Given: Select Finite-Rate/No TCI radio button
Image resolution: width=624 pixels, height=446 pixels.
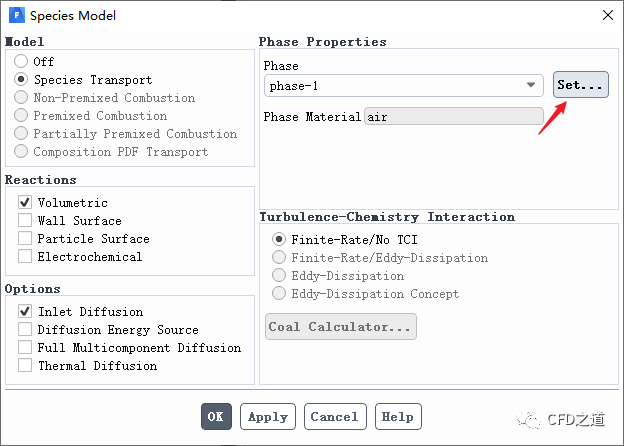Looking at the screenshot, I should [279, 240].
